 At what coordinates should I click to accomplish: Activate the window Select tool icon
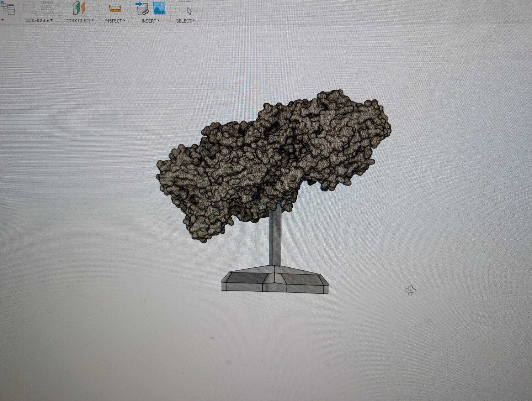tap(184, 7)
